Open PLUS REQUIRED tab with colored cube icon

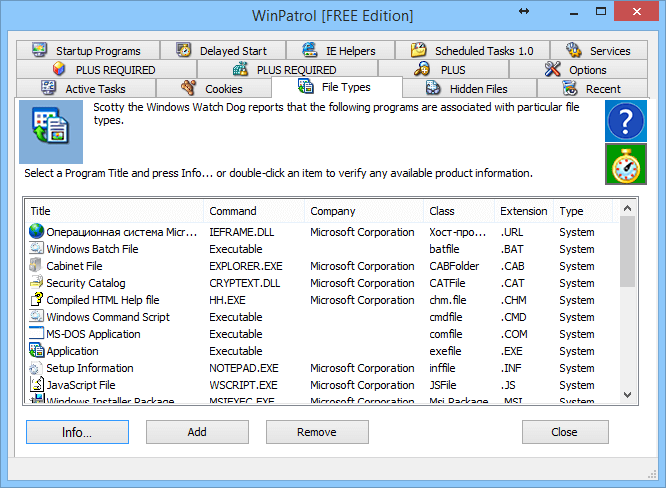(x=107, y=69)
